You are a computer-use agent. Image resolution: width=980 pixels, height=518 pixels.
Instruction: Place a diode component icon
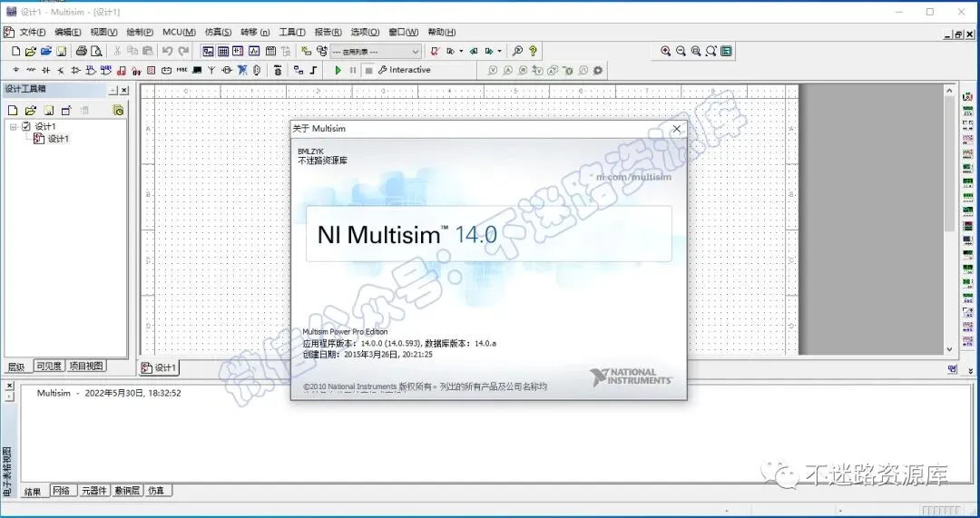[45, 71]
